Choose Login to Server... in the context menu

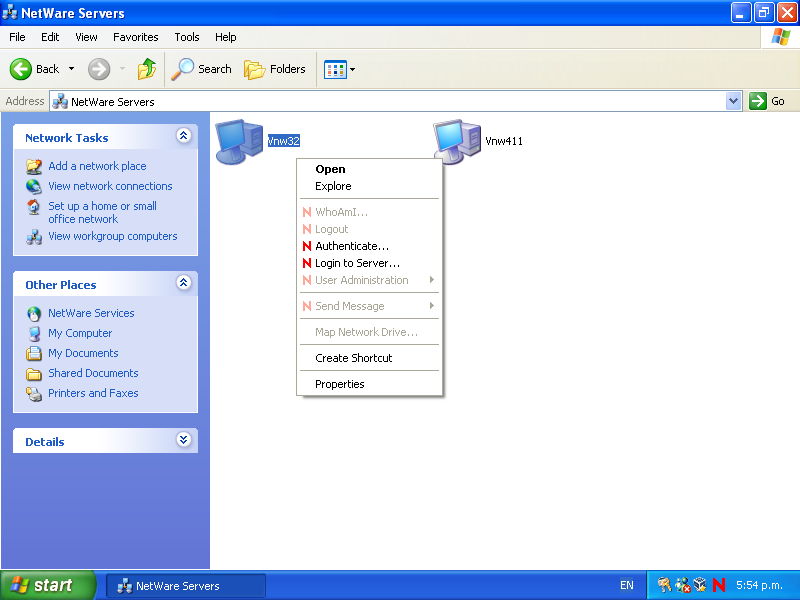point(369,263)
